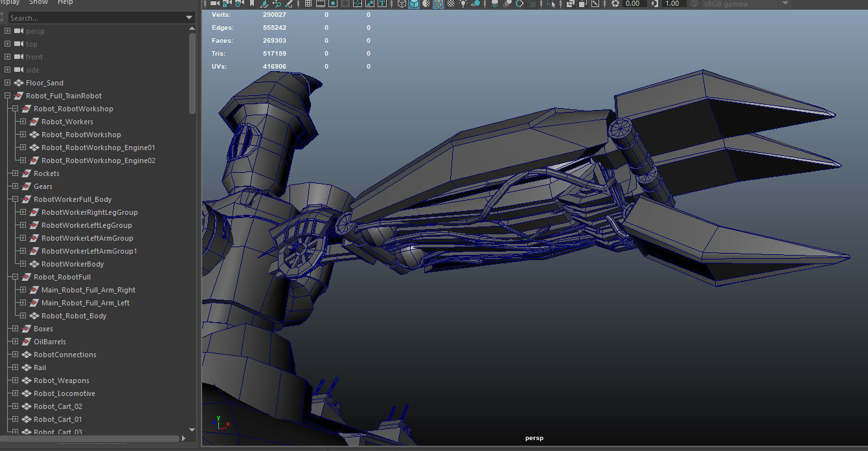Collapse the Robot_Full_TrainRobot group

7,96
